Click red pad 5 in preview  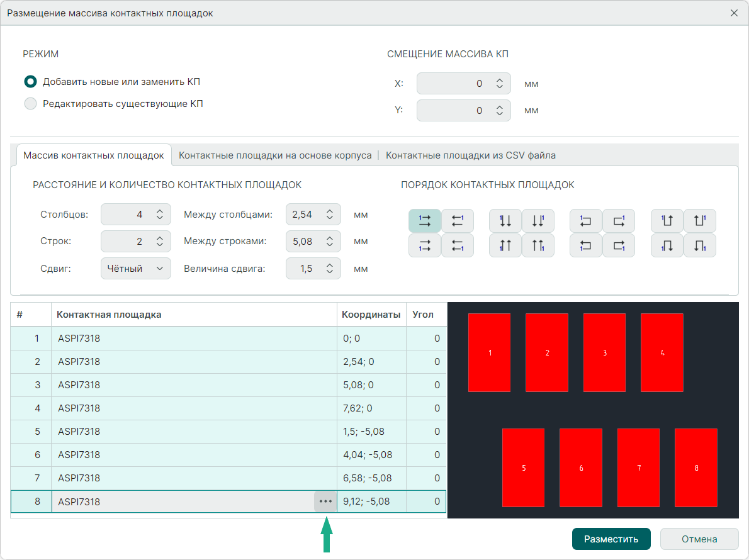coord(523,468)
